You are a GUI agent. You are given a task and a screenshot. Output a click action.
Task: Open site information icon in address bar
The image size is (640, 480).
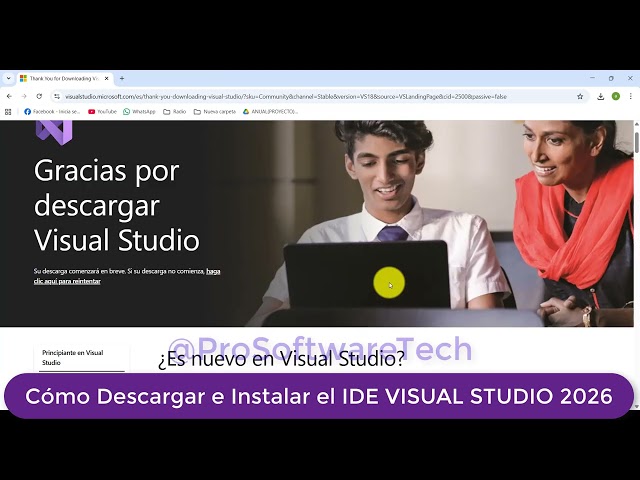(57, 96)
